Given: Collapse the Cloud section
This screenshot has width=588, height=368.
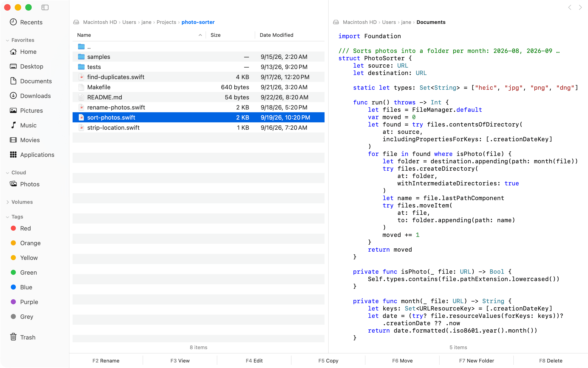Looking at the screenshot, I should (x=8, y=172).
